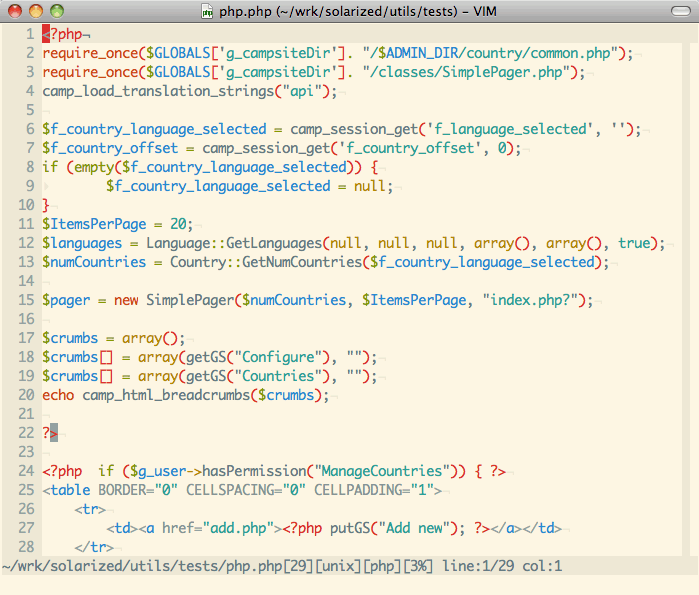Click the closing ?> tag on line 22
Image resolution: width=699 pixels, height=595 pixels.
50,433
